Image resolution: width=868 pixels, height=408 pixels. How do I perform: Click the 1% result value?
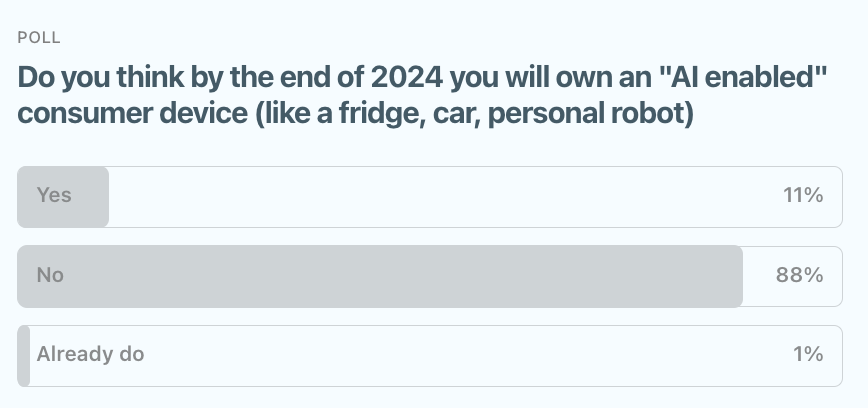pyautogui.click(x=807, y=355)
